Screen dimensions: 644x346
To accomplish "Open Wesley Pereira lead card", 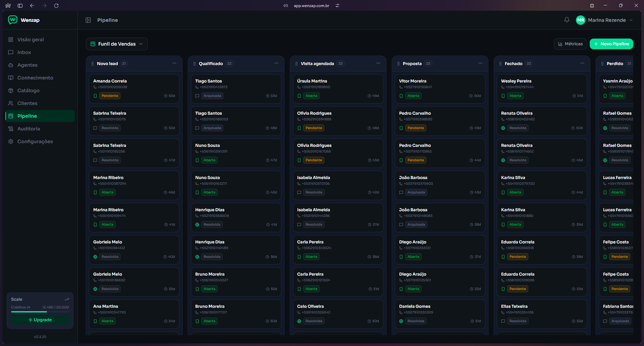I will pyautogui.click(x=542, y=88).
